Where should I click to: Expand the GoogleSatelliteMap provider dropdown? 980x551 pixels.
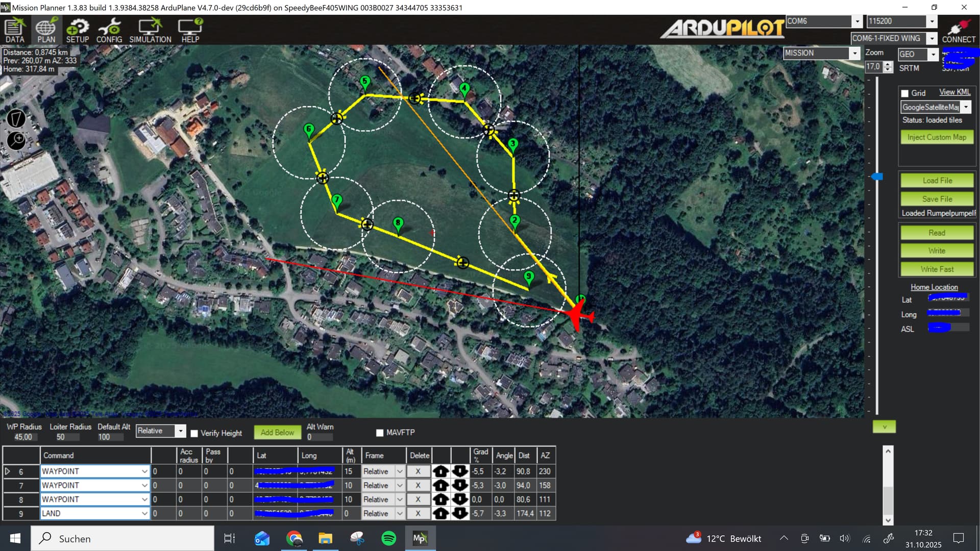[966, 107]
